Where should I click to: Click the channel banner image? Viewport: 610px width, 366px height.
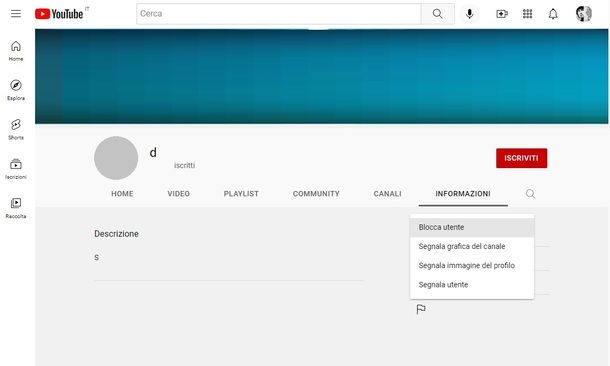(x=321, y=76)
